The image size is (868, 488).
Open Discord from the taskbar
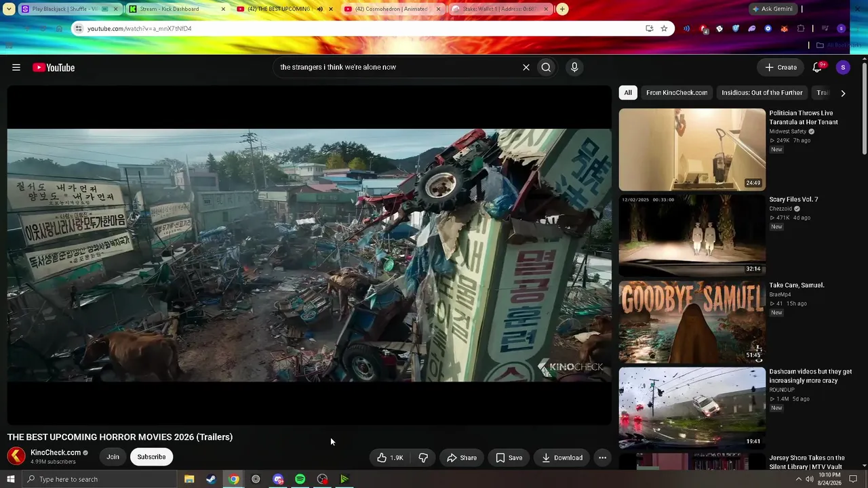pos(278,479)
